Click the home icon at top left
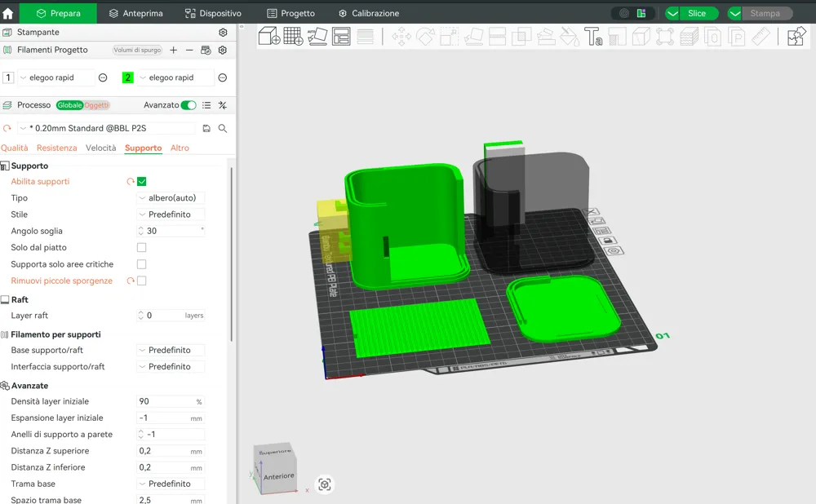Screen dimensions: 816x504 point(8,13)
